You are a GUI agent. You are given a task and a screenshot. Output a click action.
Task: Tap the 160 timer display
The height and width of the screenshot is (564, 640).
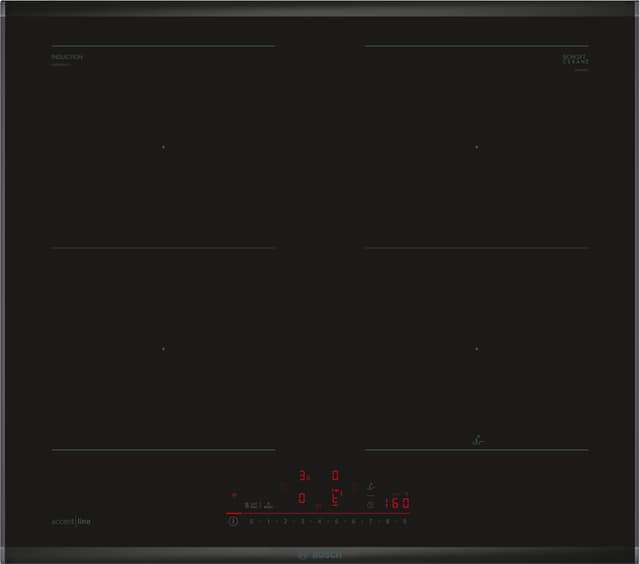397,504
